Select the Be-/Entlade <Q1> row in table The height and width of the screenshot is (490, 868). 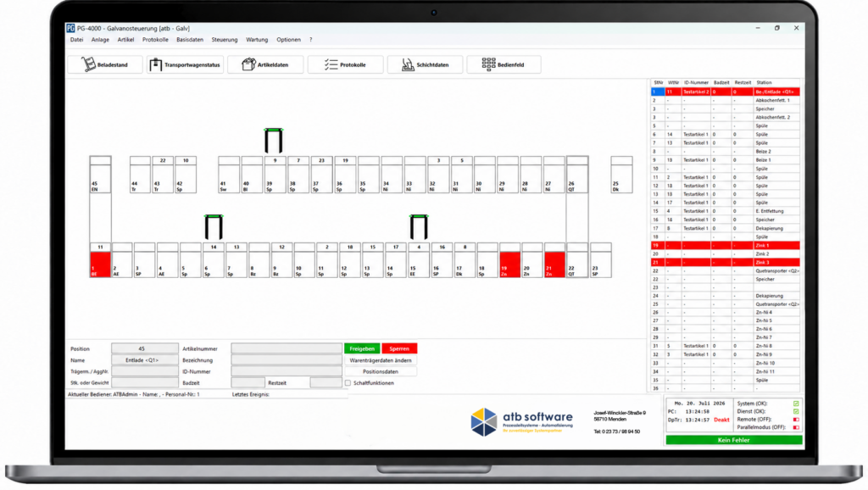726,92
